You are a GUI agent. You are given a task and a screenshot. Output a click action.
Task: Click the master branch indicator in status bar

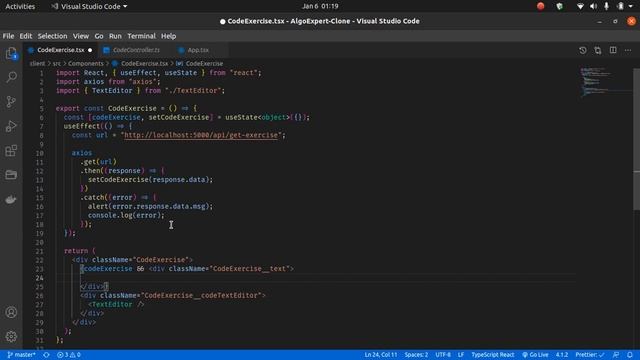(x=22, y=355)
